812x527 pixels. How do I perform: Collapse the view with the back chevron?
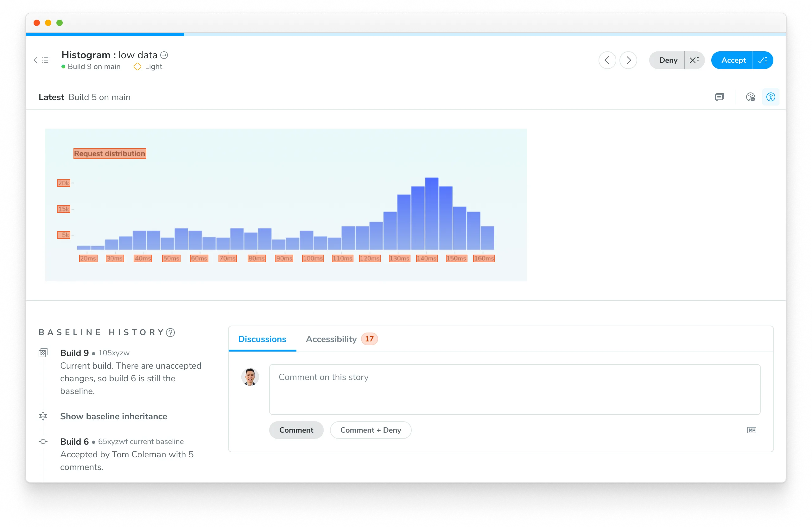click(x=35, y=60)
